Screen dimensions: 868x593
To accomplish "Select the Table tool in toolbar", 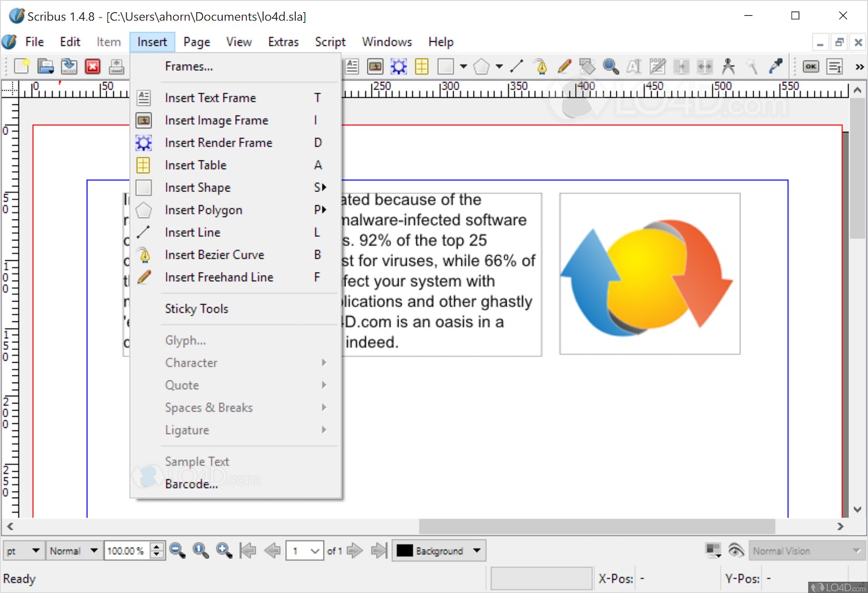I will (421, 66).
